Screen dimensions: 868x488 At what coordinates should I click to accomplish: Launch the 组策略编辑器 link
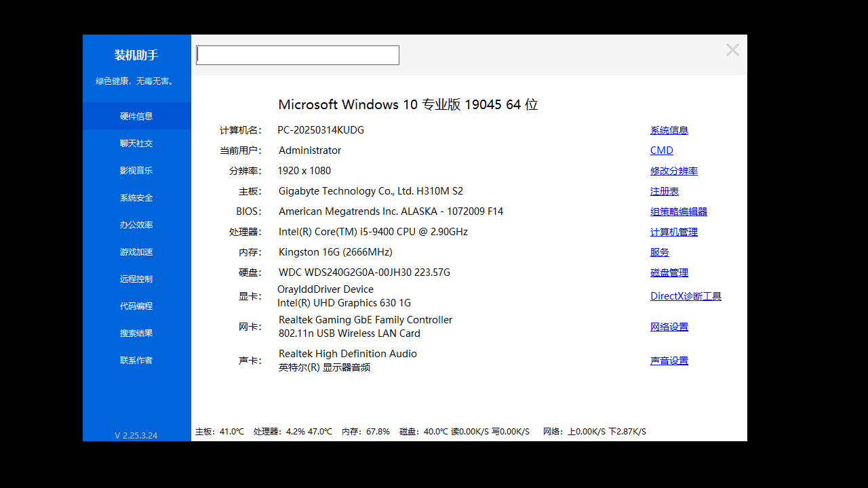pyautogui.click(x=679, y=211)
